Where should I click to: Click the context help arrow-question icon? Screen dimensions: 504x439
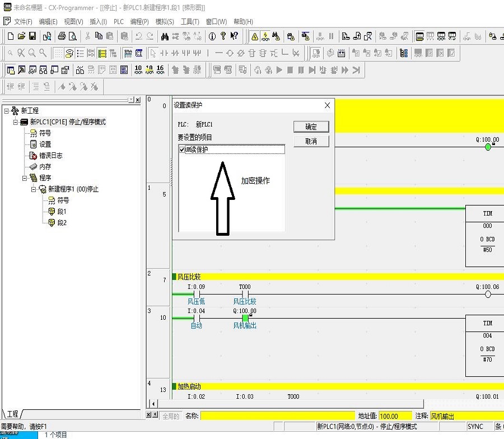(x=234, y=36)
